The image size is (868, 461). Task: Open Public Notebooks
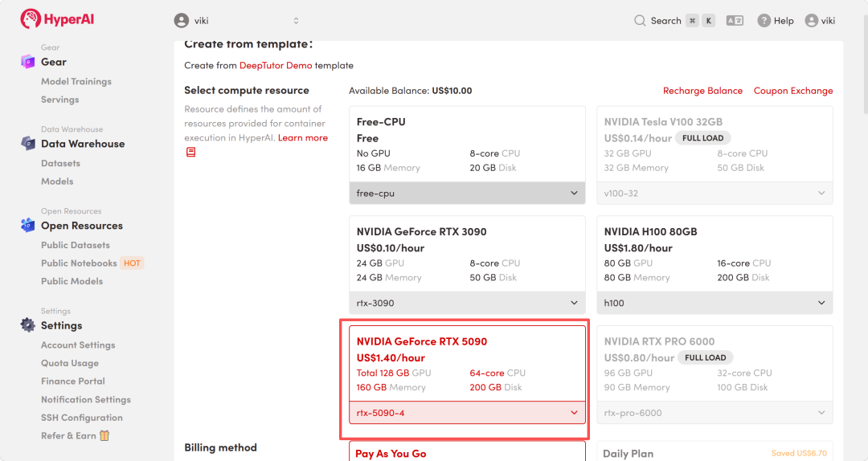pyautogui.click(x=79, y=263)
